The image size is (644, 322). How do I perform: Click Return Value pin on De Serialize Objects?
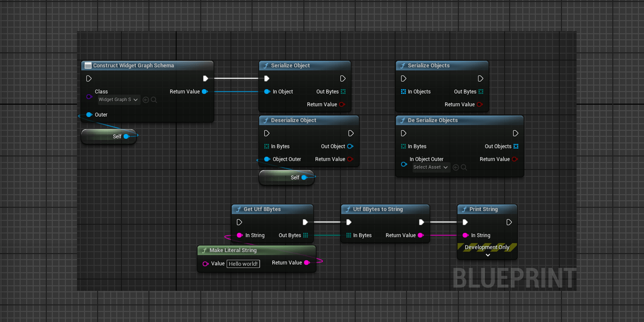[x=515, y=159]
